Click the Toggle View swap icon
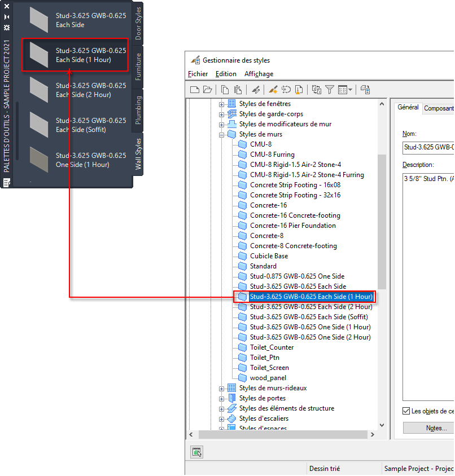This screenshot has height=476, width=455. (316, 90)
